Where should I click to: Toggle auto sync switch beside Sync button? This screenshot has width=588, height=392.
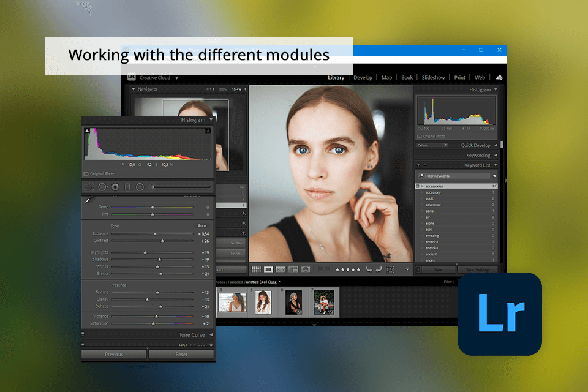tap(418, 269)
